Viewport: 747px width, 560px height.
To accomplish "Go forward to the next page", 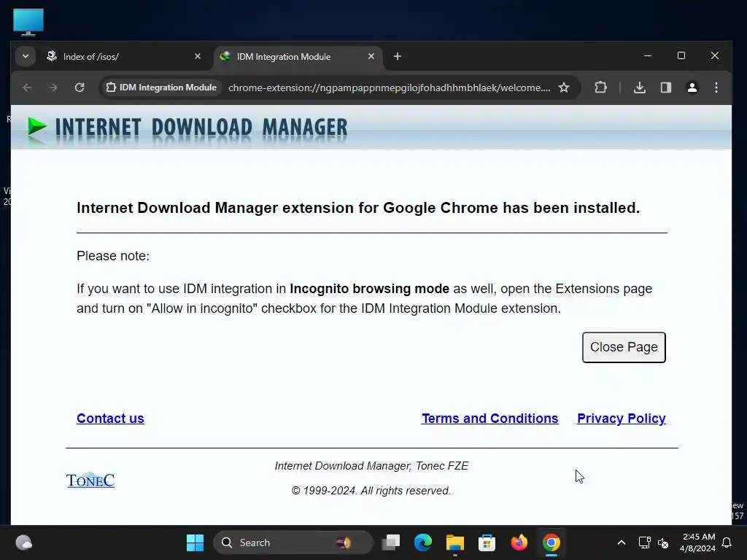I will [53, 87].
